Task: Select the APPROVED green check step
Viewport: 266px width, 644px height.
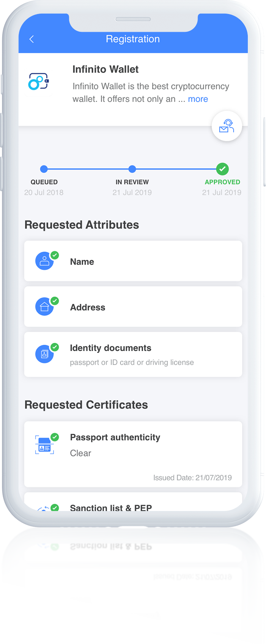Action: click(x=222, y=169)
